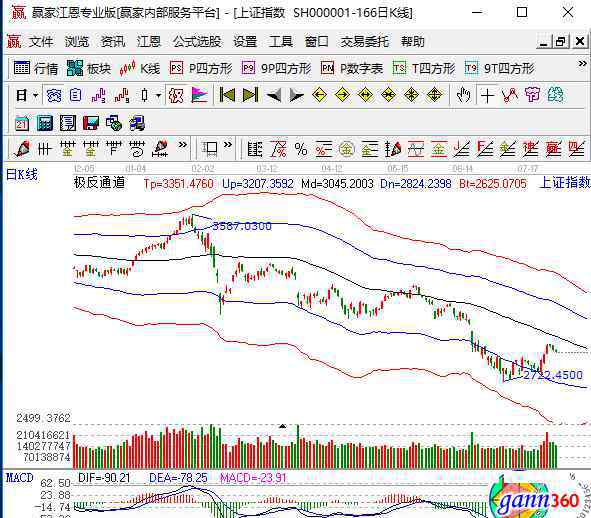This screenshot has width=591, height=518.
Task: Click the Tp=3351.4760 value
Action: tap(178, 184)
